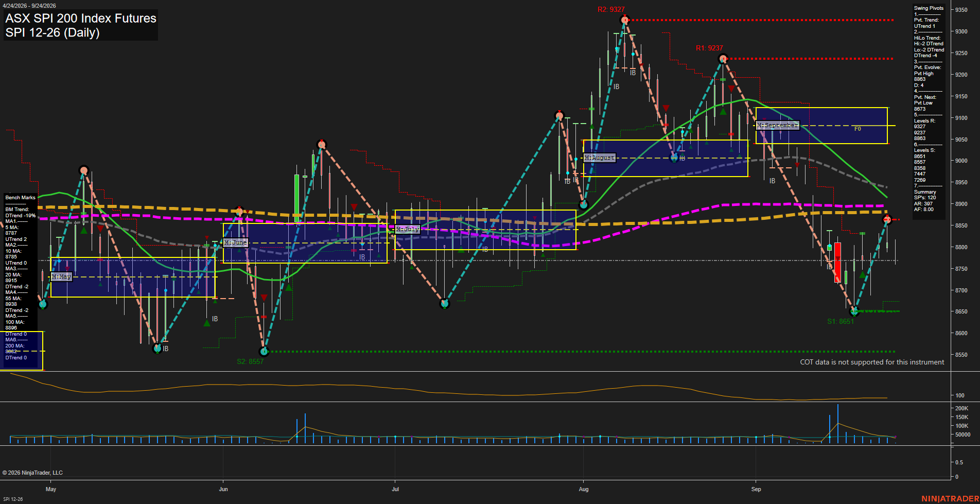Click the Jul label on time axis

click(x=395, y=489)
